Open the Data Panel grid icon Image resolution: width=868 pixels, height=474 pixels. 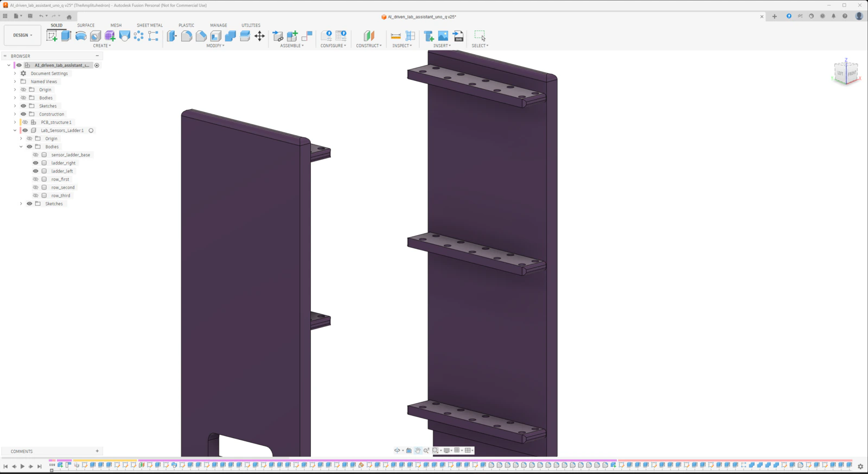pyautogui.click(x=5, y=16)
